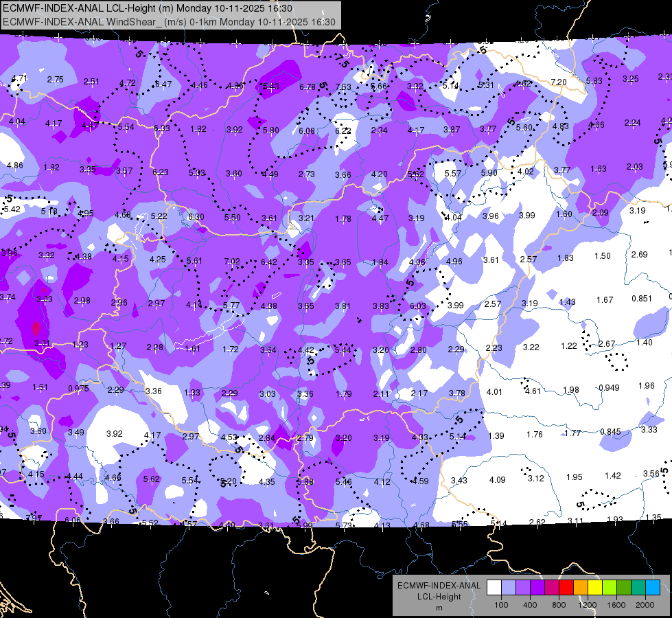The width and height of the screenshot is (672, 618).
Task: Click the wind shear value '2.67'
Action: point(607,344)
